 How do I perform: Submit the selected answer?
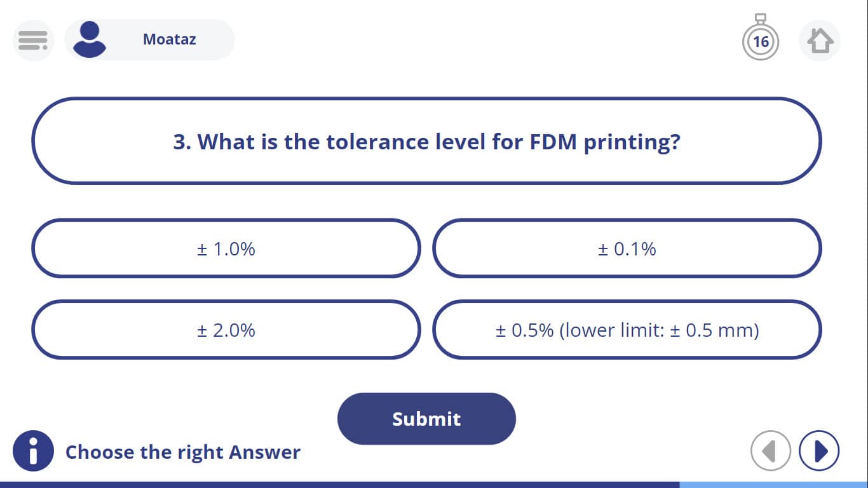(x=426, y=419)
